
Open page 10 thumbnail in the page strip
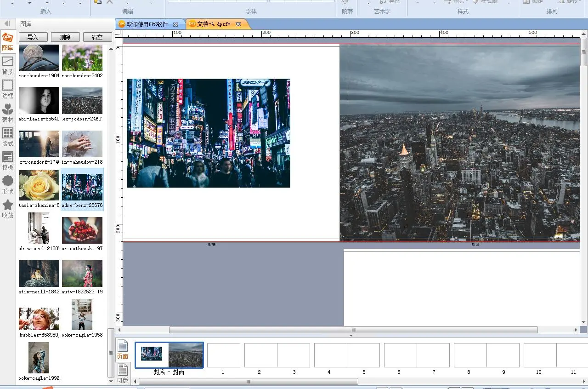point(540,355)
